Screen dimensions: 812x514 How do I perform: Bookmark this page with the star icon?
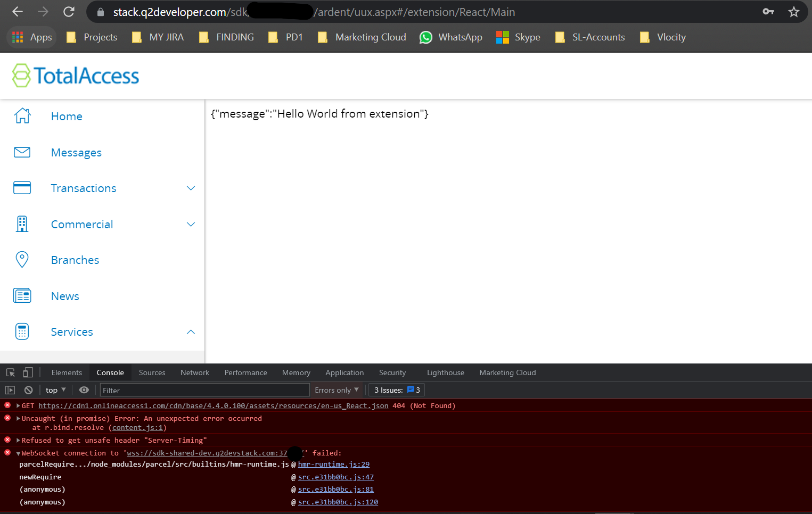794,12
